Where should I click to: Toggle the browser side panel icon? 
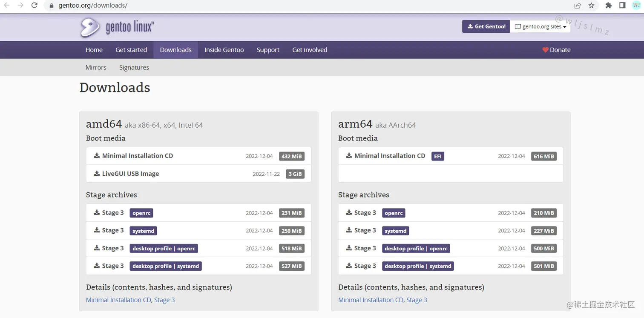(x=622, y=6)
